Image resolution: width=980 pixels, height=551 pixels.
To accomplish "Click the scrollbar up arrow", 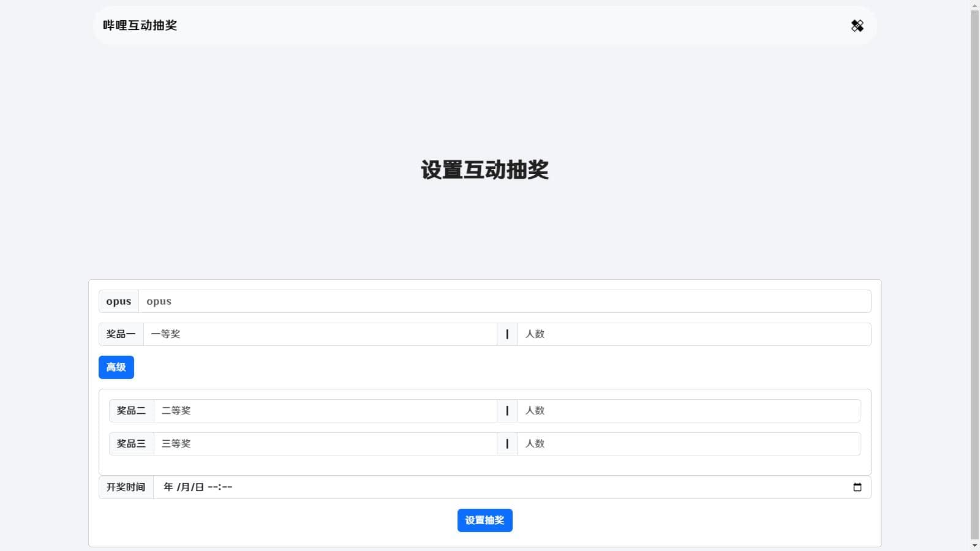I will [x=974, y=6].
